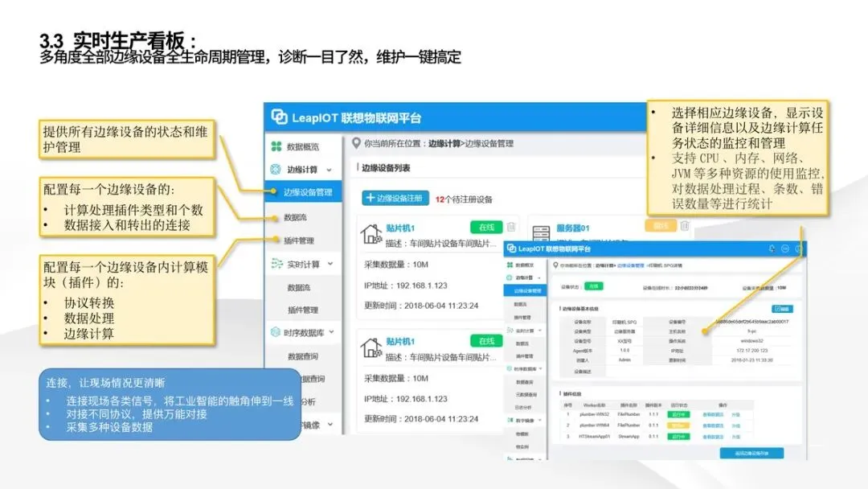868x489 pixels.
Task: Click the trash icon on the 服务器01 card
Action: [685, 225]
